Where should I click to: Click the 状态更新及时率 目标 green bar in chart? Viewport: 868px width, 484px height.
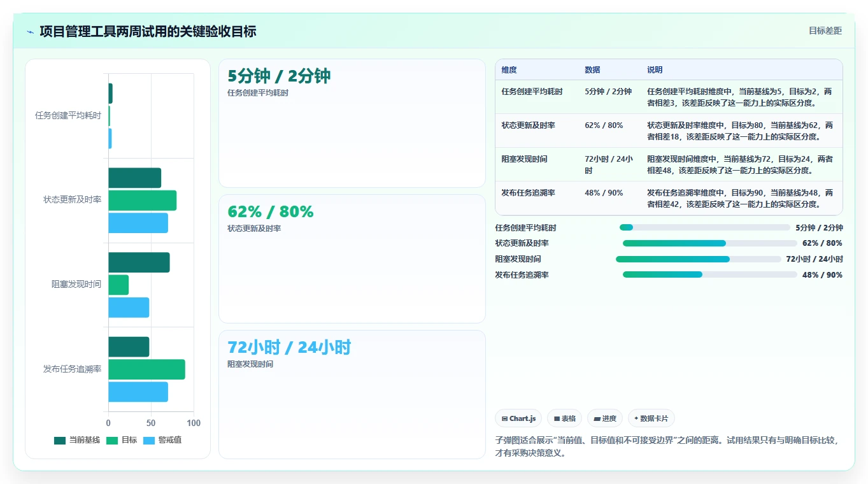click(142, 201)
